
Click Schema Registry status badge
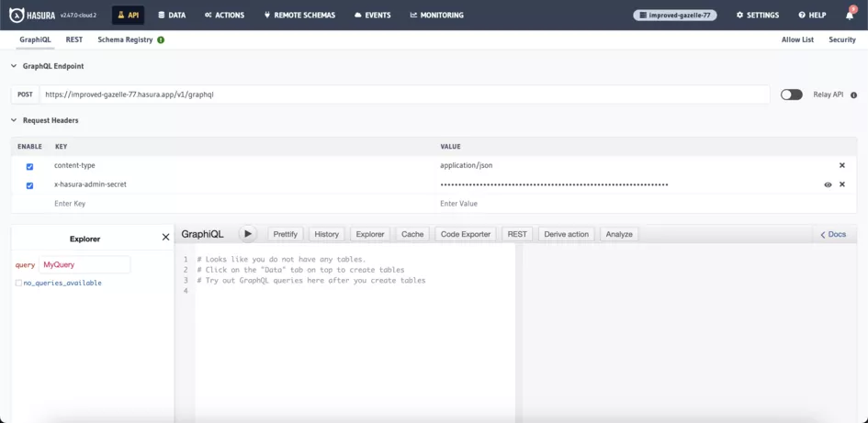161,39
